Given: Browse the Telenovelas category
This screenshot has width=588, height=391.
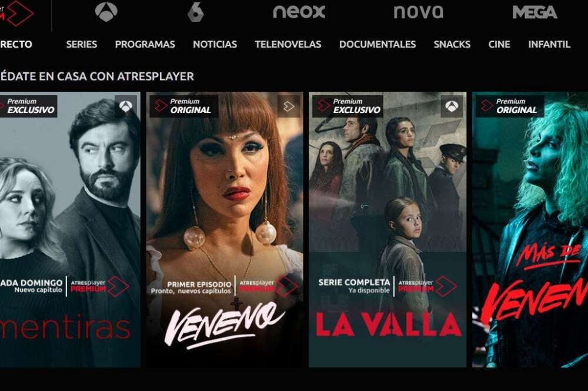Looking at the screenshot, I should [x=288, y=44].
